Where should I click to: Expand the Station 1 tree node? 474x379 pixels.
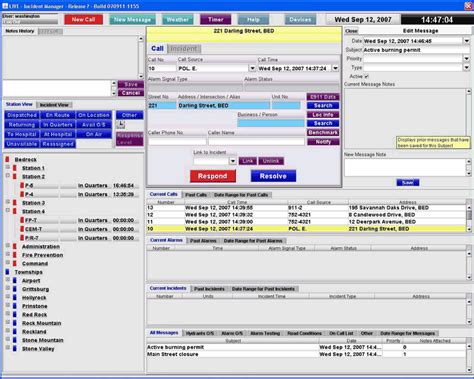tap(8, 167)
